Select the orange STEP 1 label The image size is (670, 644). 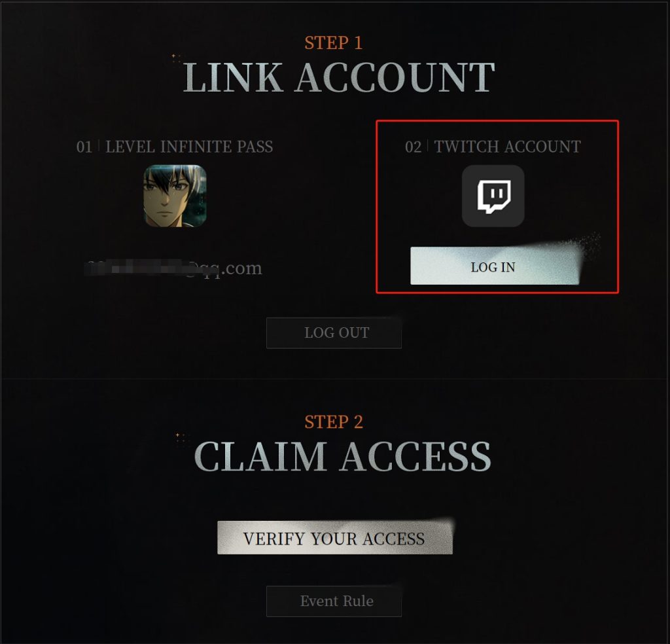(x=334, y=43)
